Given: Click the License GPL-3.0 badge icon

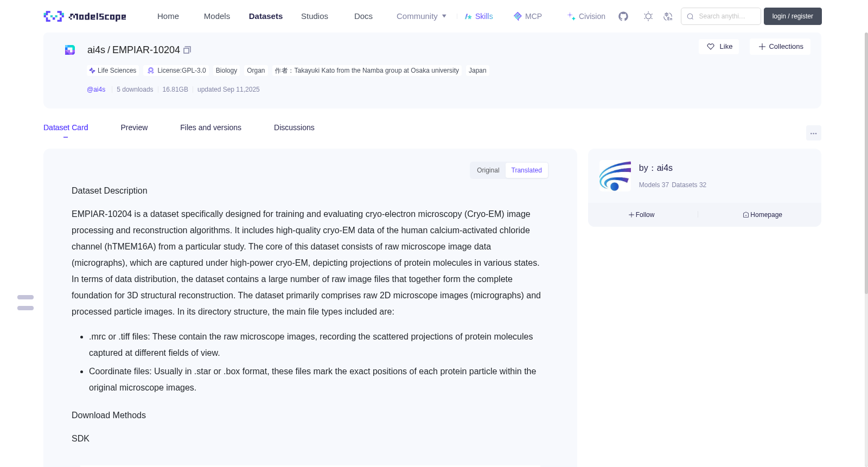Looking at the screenshot, I should click(151, 71).
